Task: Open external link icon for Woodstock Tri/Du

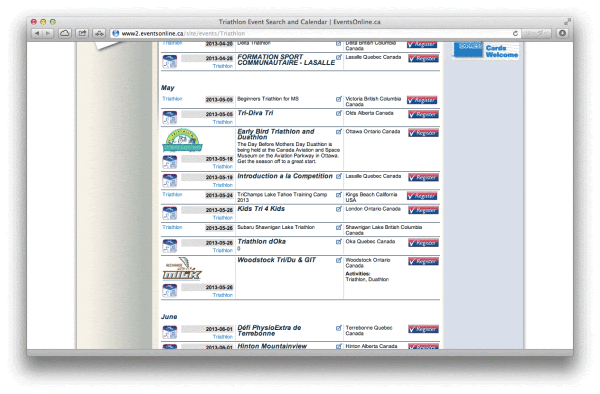Action: click(339, 260)
